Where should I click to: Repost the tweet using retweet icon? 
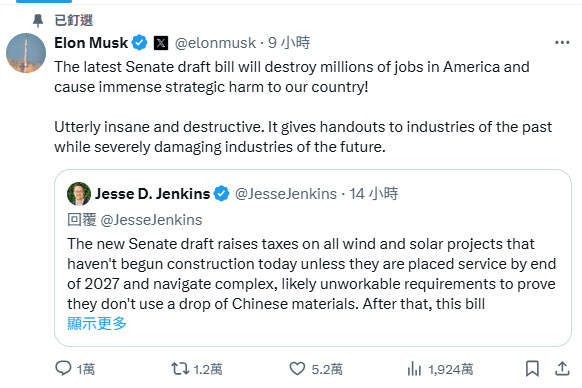(x=180, y=369)
